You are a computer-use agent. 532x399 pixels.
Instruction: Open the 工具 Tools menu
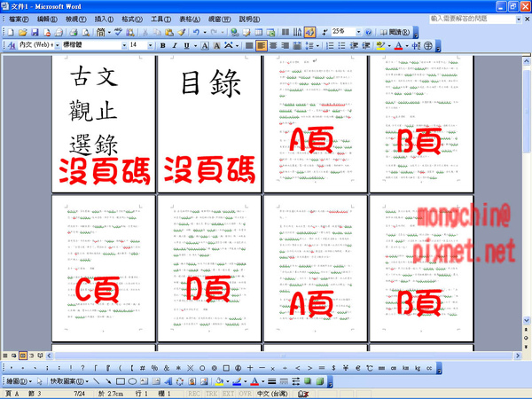pyautogui.click(x=160, y=20)
